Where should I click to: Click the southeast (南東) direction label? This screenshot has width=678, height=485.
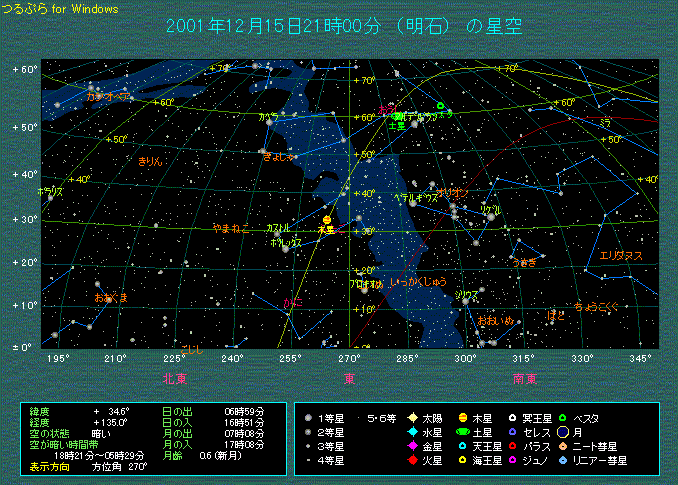[x=524, y=378]
